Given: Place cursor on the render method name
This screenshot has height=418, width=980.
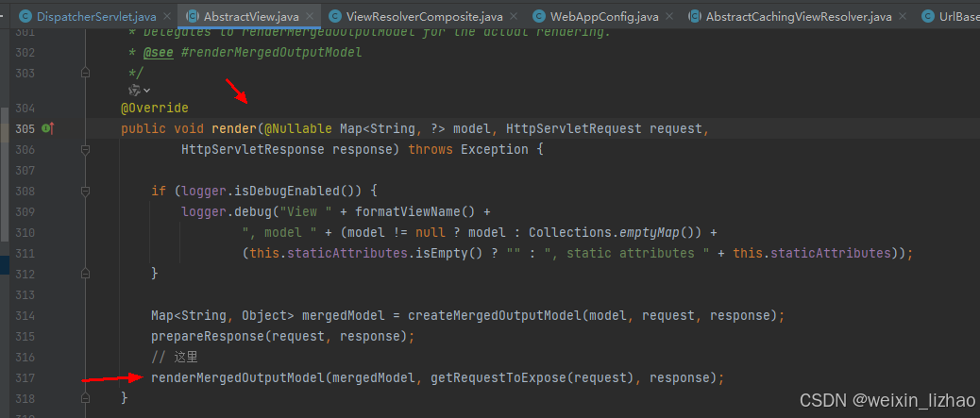Looking at the screenshot, I should 234,128.
